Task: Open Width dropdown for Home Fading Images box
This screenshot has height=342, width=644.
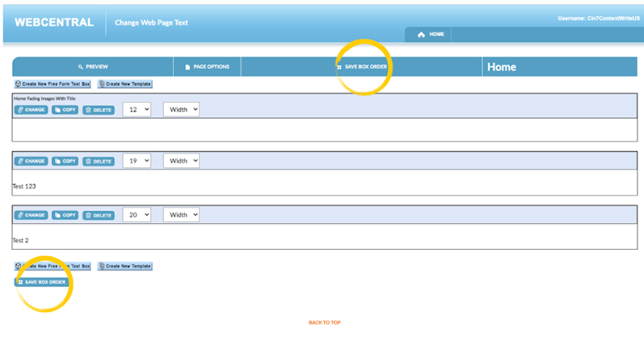Action: (x=181, y=109)
